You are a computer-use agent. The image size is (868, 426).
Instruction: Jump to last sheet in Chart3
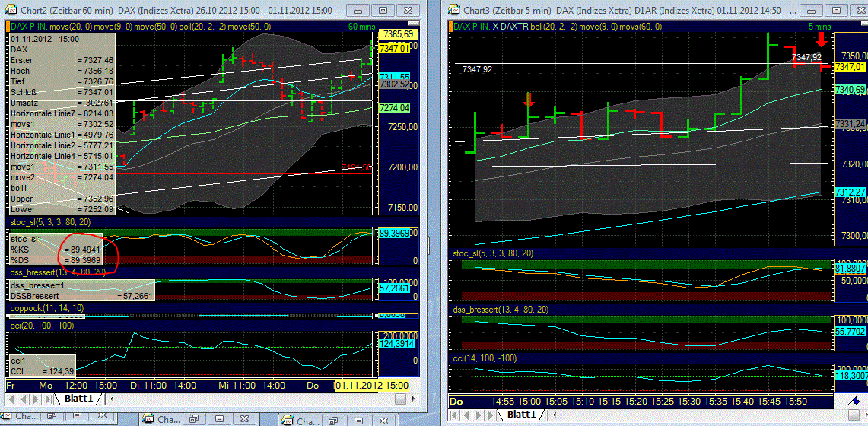[x=491, y=413]
